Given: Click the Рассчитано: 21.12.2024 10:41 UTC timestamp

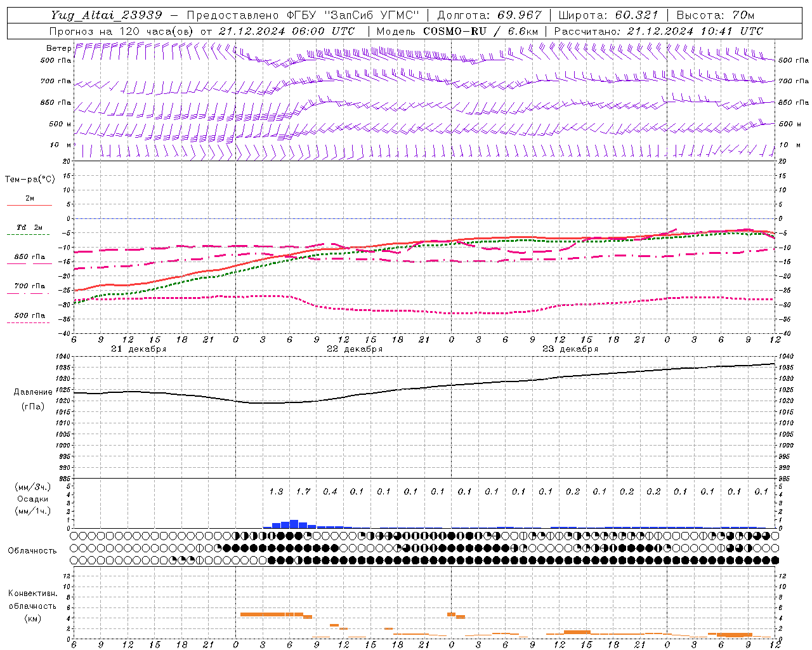Looking at the screenshot, I should pyautogui.click(x=658, y=31).
